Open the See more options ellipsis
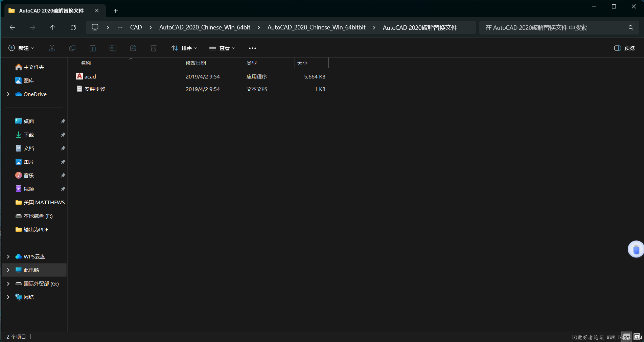The width and height of the screenshot is (644, 342). tap(252, 48)
